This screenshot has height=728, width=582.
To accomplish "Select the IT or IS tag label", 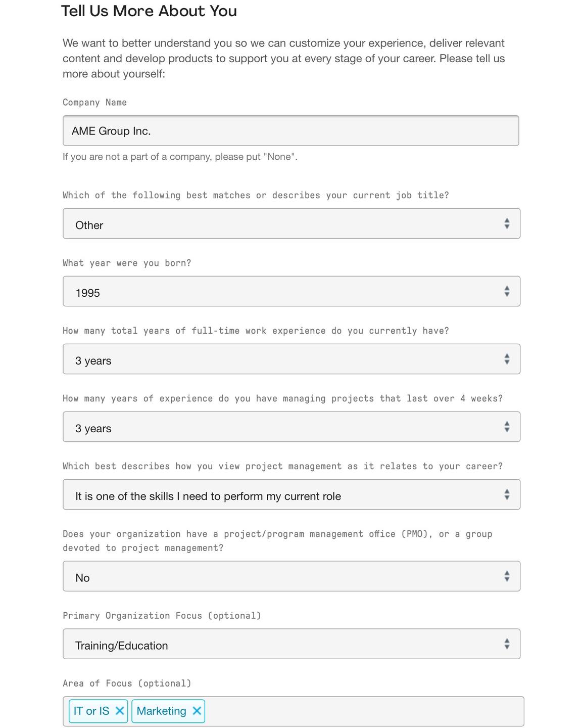I will (x=91, y=711).
